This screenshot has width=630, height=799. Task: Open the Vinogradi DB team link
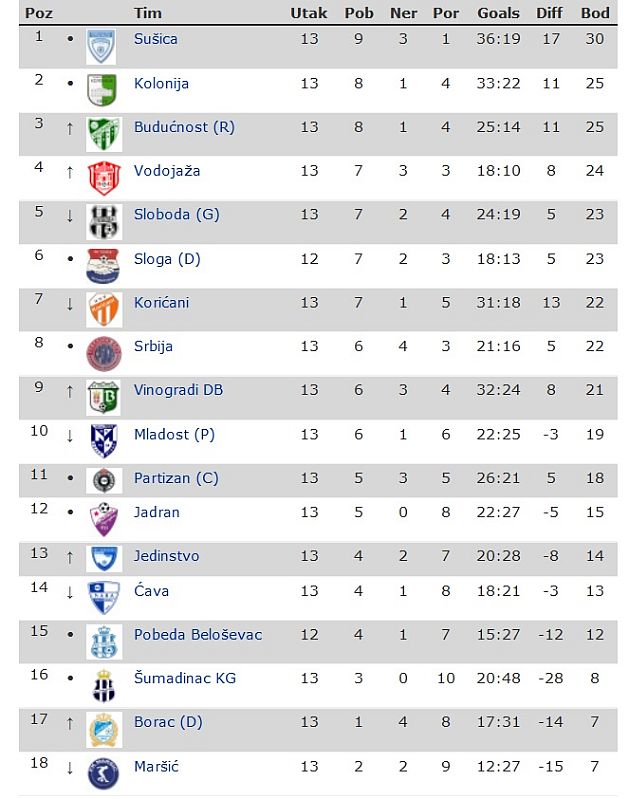click(178, 390)
